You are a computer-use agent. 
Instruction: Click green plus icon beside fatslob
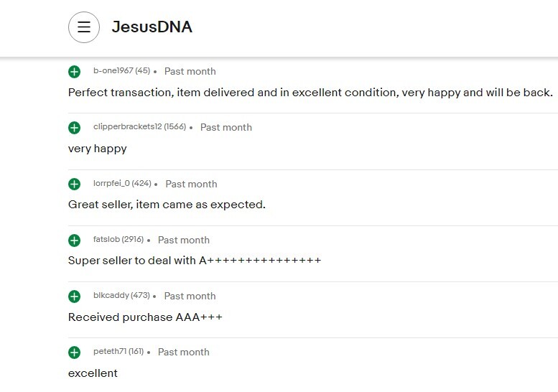75,241
